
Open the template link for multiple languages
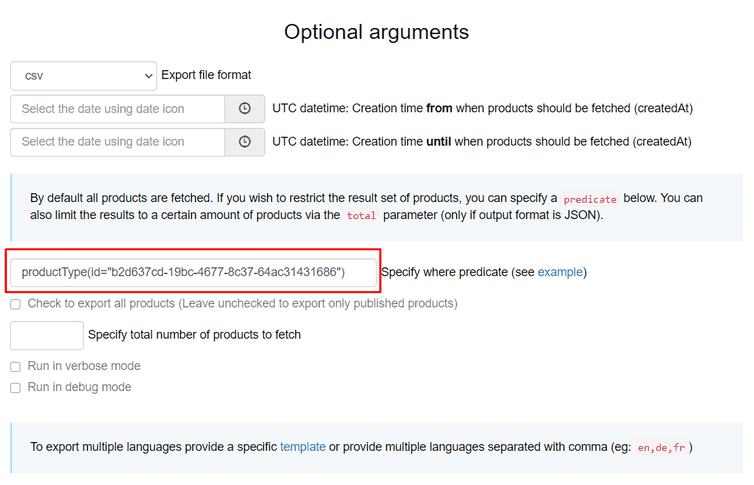302,447
